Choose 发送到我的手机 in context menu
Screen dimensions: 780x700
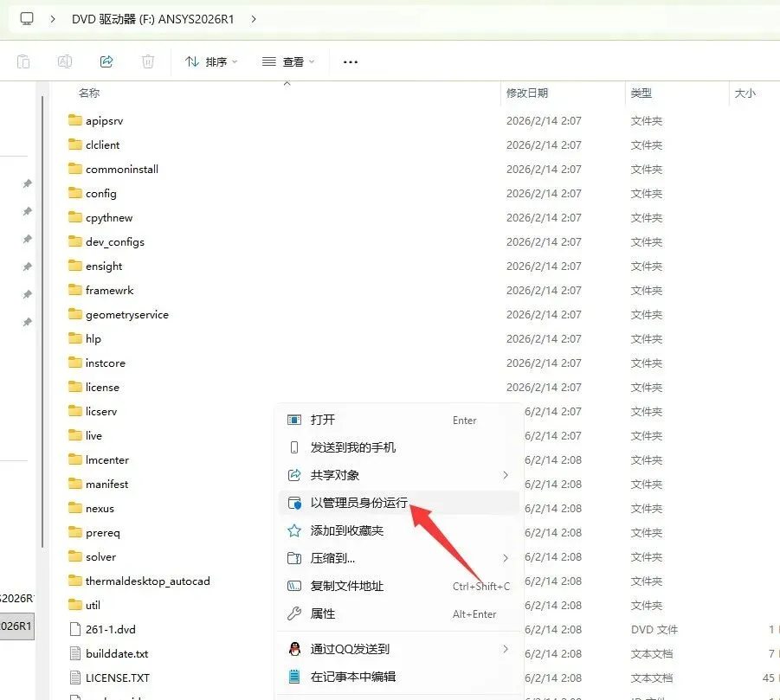[399, 447]
